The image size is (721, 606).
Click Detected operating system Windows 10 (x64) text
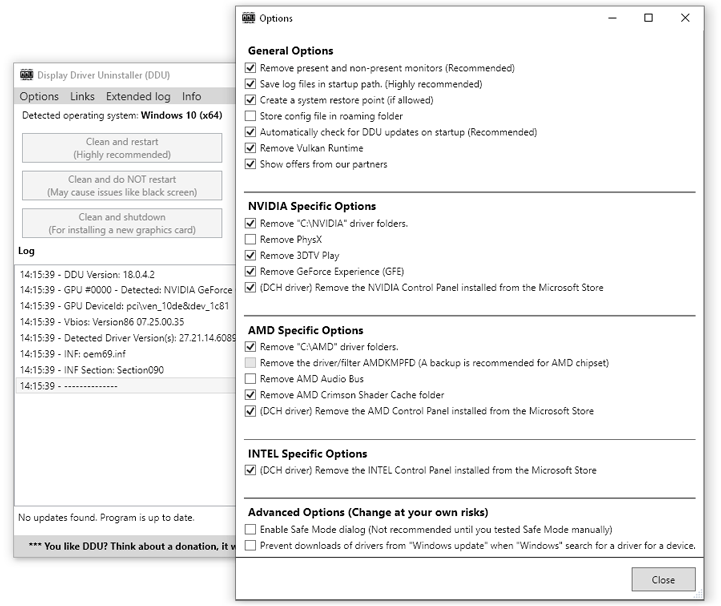122,115
